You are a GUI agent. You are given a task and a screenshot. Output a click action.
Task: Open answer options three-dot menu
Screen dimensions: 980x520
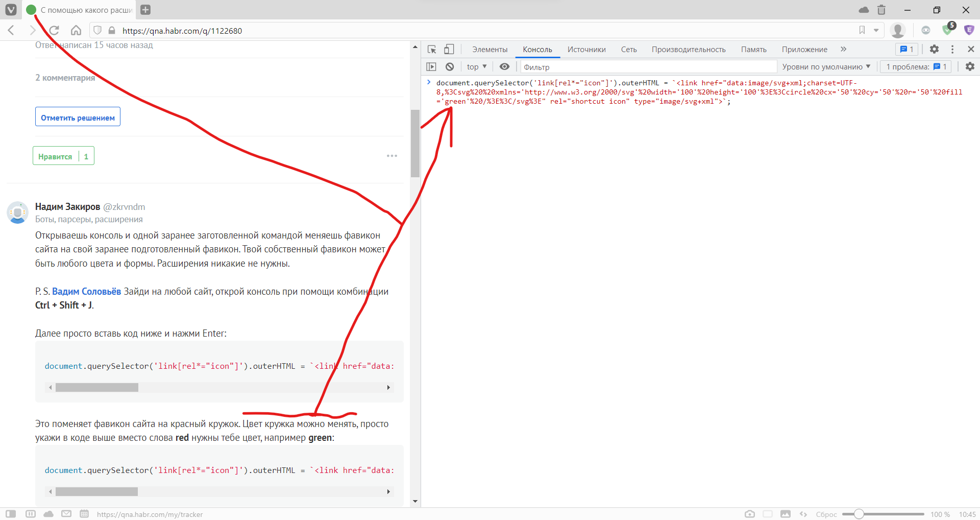pyautogui.click(x=392, y=156)
